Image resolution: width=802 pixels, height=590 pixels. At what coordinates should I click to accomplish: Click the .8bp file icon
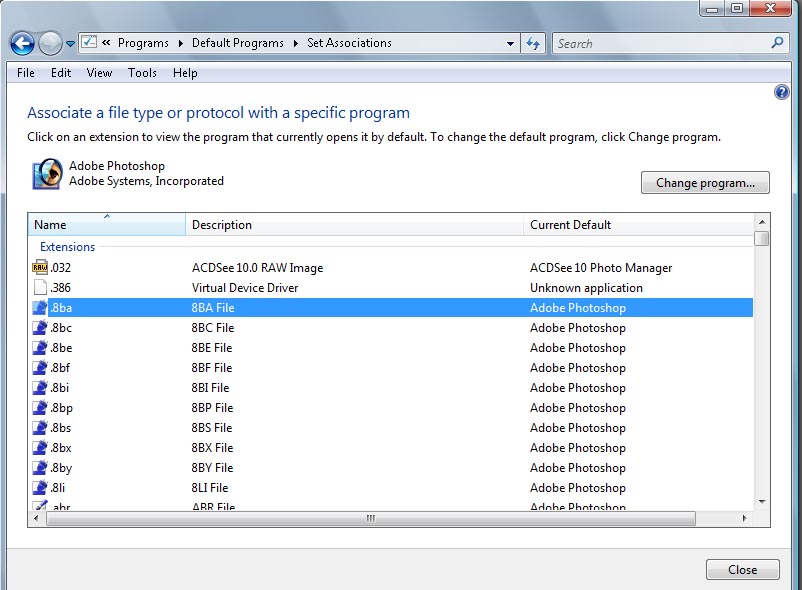click(40, 407)
